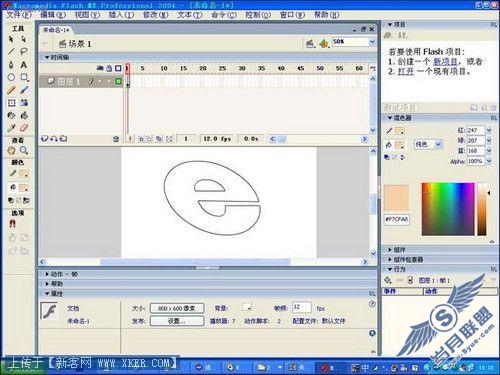This screenshot has width=500, height=375.
Task: Click the 新项目 link in Project panel
Action: 445,61
